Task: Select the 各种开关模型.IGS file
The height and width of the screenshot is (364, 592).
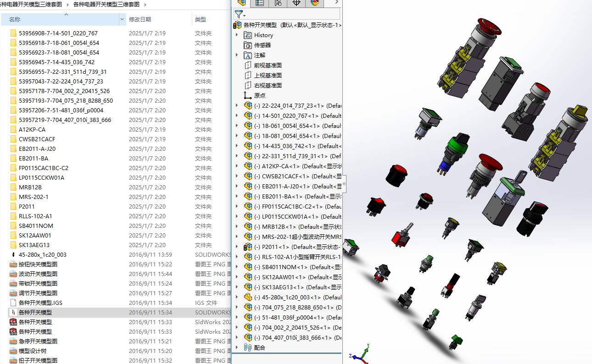Action: (40, 303)
